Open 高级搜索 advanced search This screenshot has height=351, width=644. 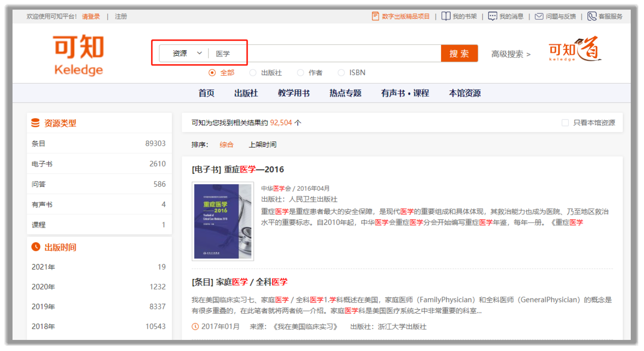(x=511, y=54)
